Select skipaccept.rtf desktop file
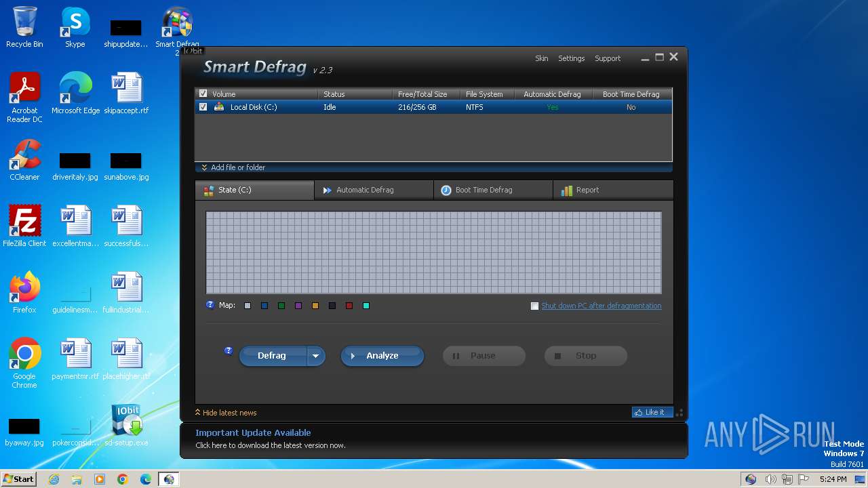This screenshot has height=488, width=868. [126, 94]
